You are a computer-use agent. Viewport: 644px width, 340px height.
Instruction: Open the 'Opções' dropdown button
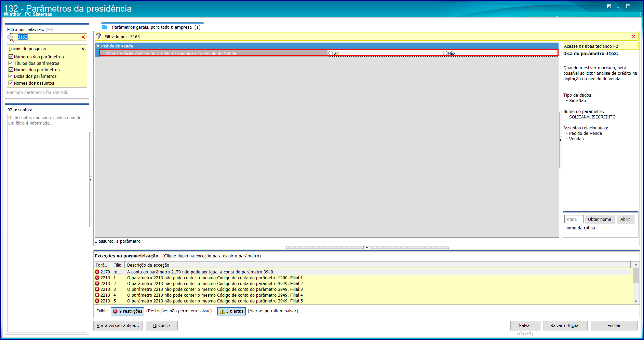pos(162,326)
